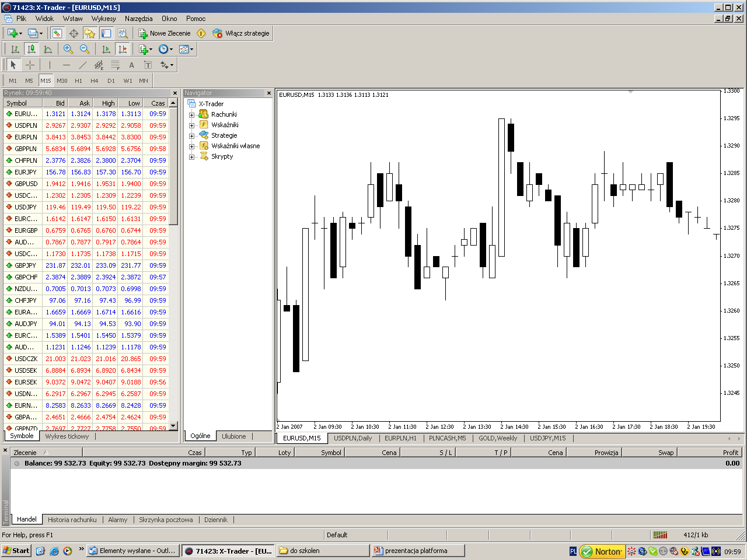Toggle the Navigator panel folder-star icon
This screenshot has height=560, width=747.
point(89,33)
